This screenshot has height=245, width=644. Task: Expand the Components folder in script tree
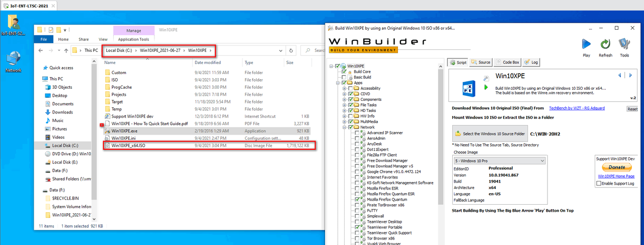coord(344,99)
